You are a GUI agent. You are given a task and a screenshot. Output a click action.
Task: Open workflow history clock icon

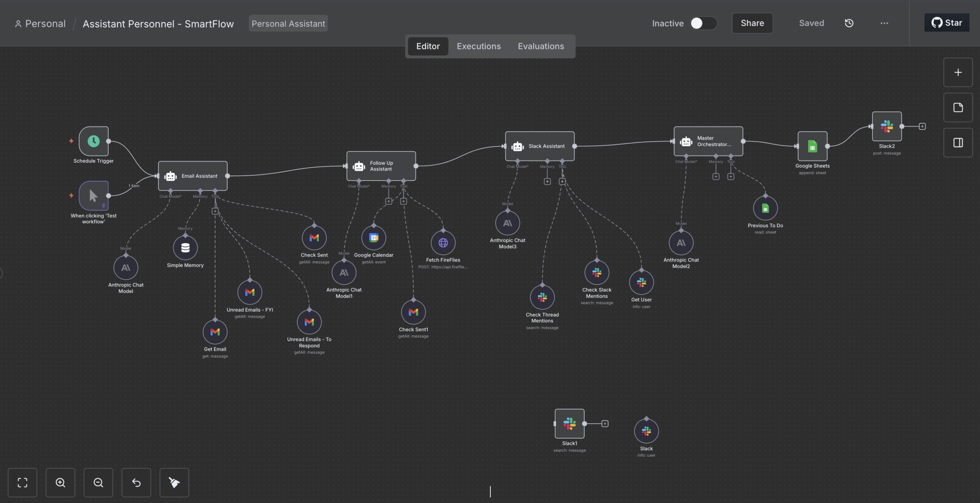[849, 23]
